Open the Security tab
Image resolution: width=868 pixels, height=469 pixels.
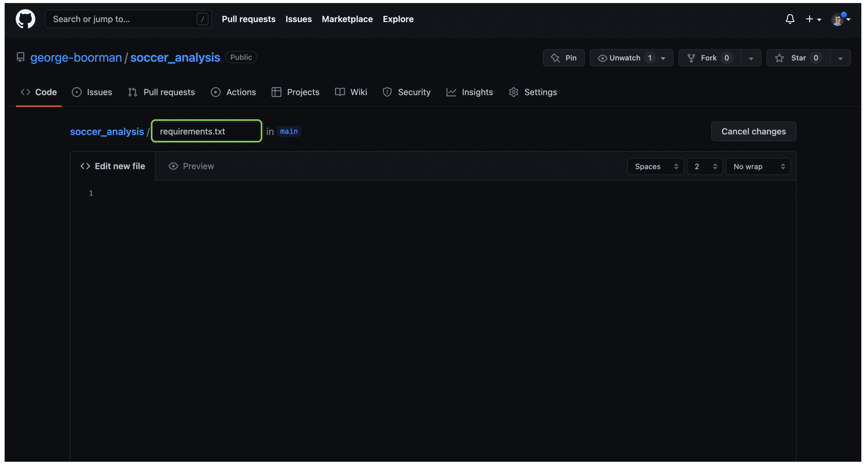406,92
